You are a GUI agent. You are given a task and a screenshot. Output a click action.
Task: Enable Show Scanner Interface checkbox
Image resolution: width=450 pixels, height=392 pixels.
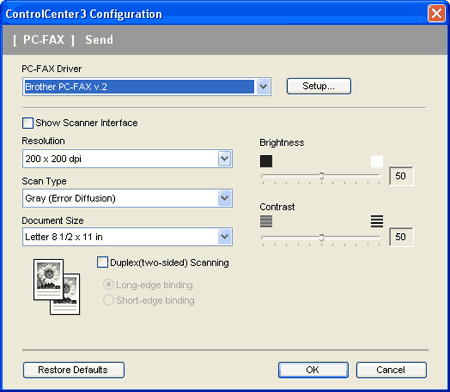point(28,123)
